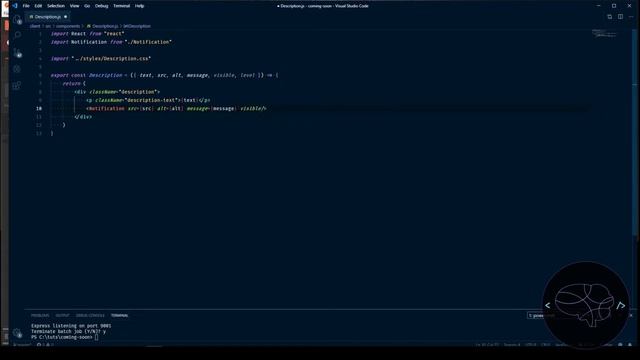Click the git branch indicator in status bar
Viewport: 640px width, 360px height.
(x=21, y=345)
